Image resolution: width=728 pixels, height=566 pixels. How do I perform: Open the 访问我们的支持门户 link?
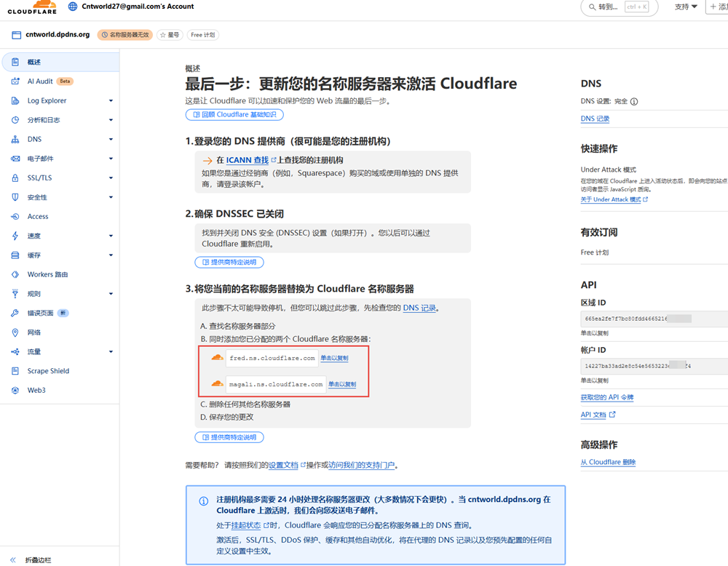coord(362,466)
